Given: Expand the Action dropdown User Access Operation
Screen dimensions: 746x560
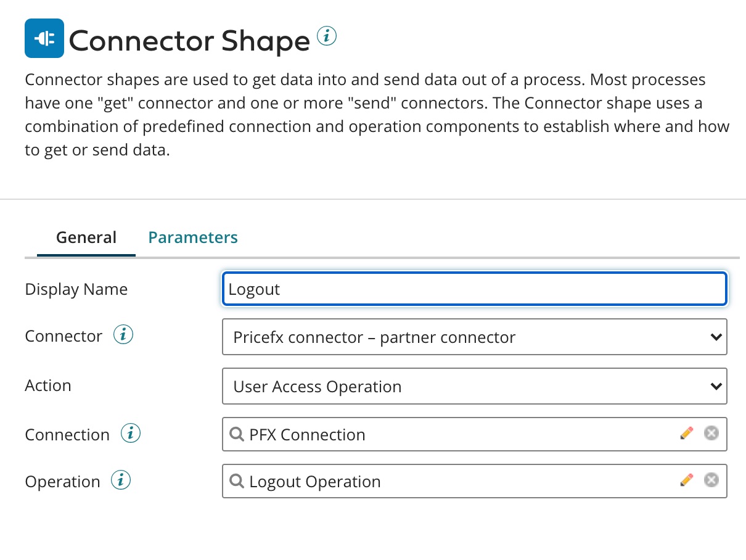Looking at the screenshot, I should tap(474, 386).
